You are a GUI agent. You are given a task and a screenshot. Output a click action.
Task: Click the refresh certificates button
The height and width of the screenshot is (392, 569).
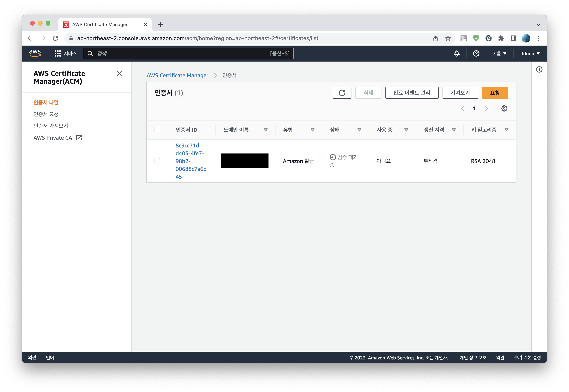[x=342, y=93]
